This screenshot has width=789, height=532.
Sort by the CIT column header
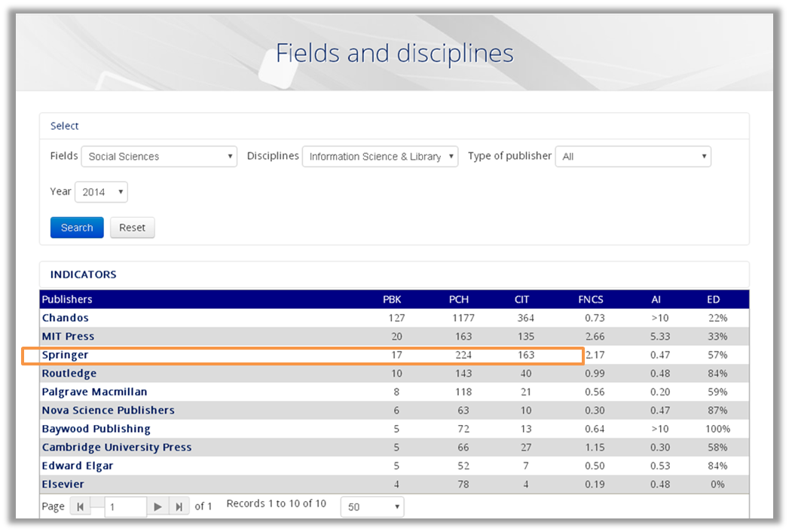point(521,299)
